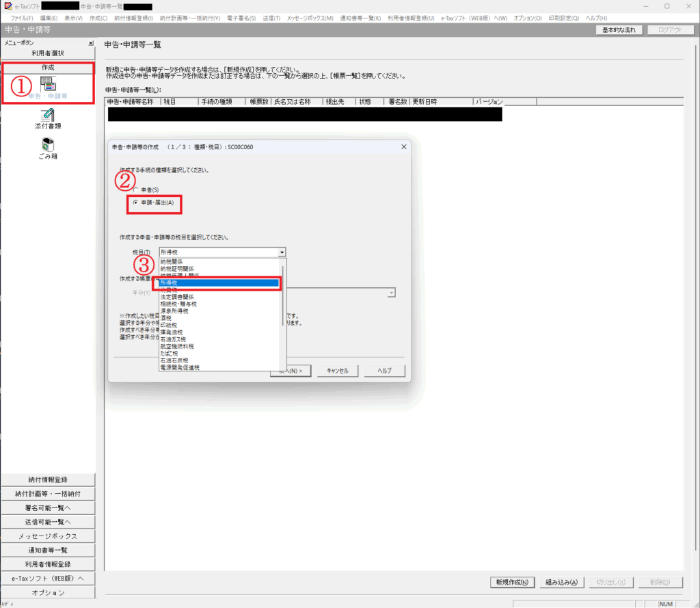The image size is (700, 608).
Task: Collapse the 税目 dropdown using its arrow
Action: tap(282, 252)
